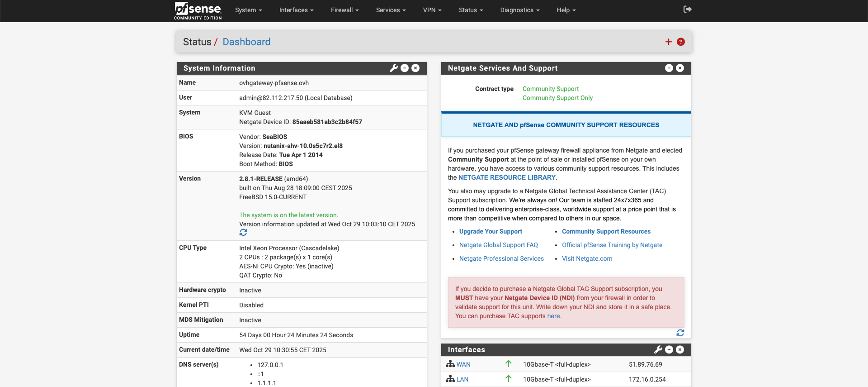Click the logout icon in top navbar
The width and height of the screenshot is (868, 387).
(687, 10)
